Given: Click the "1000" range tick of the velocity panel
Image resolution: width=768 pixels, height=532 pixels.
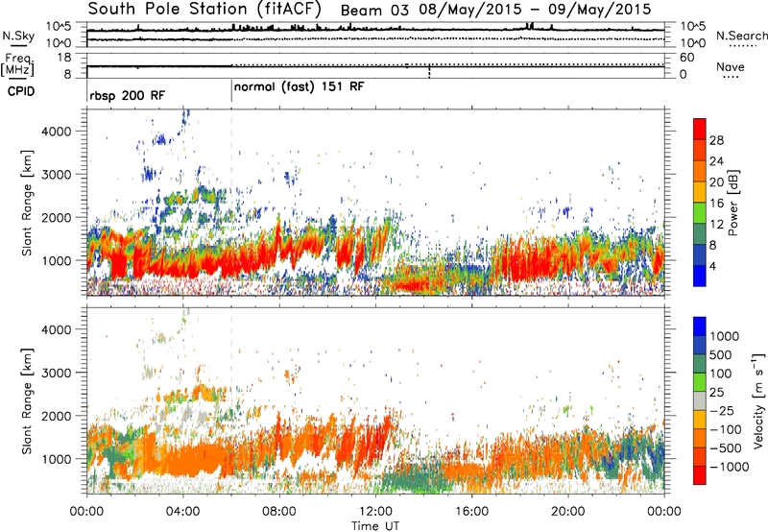Looking at the screenshot, I should (56, 459).
